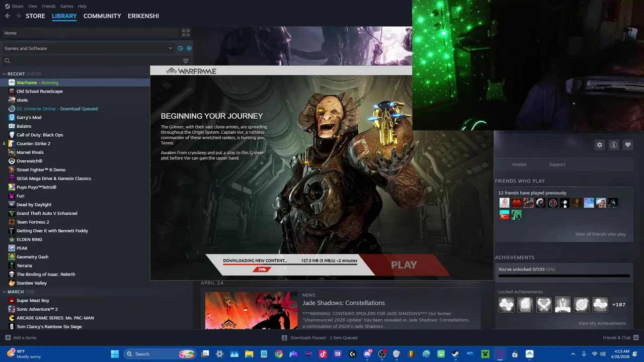This screenshot has width=644, height=362.
Task: Focus the library search field
Action: (x=96, y=61)
